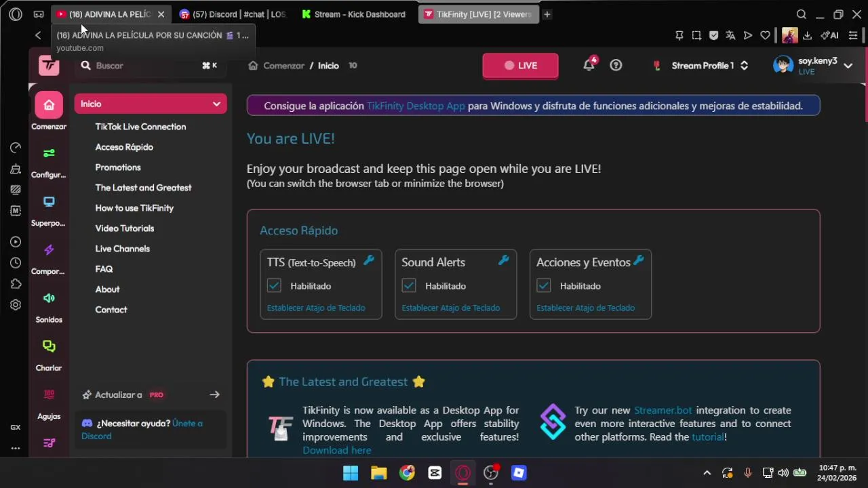Viewport: 868px width, 488px height.
Task: Open TTS settings wrench icon
Action: 369,260
